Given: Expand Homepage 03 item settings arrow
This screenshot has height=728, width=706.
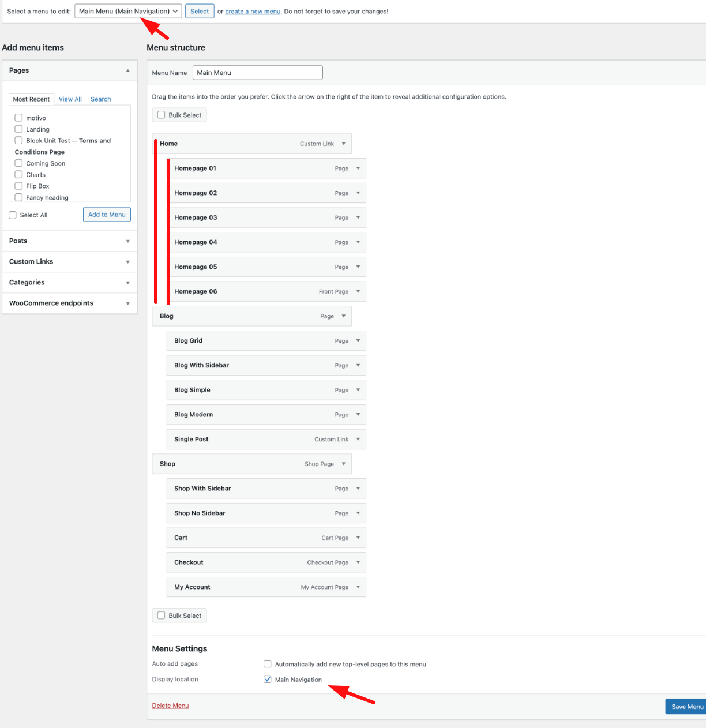Looking at the screenshot, I should pos(358,217).
